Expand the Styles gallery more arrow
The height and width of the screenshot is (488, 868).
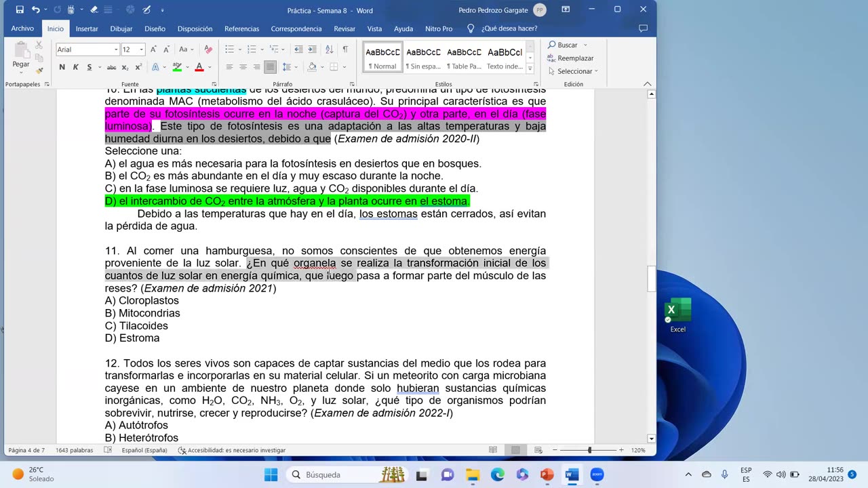tap(530, 68)
